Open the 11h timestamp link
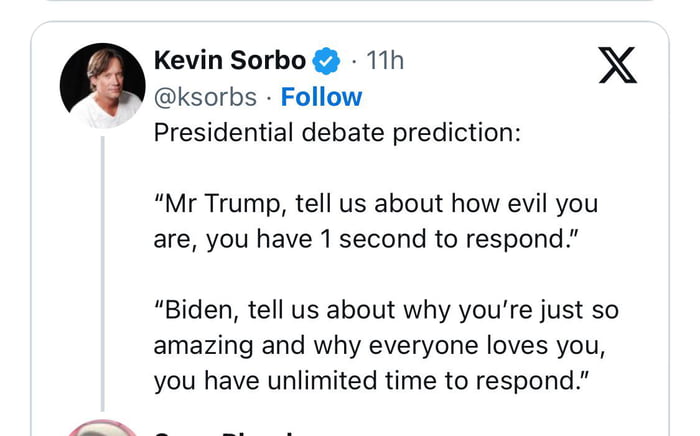The image size is (700, 436). click(x=385, y=61)
